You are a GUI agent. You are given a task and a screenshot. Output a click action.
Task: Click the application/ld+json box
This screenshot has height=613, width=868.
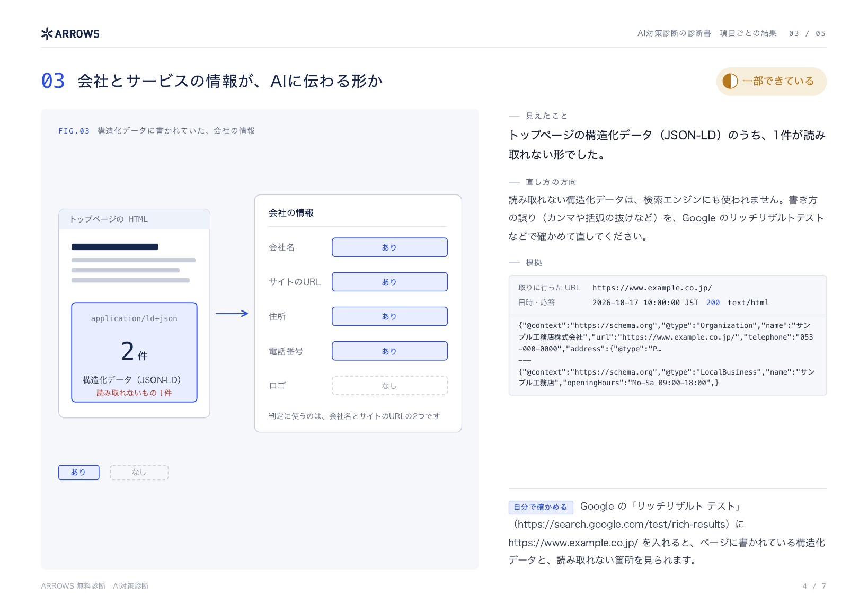click(134, 352)
